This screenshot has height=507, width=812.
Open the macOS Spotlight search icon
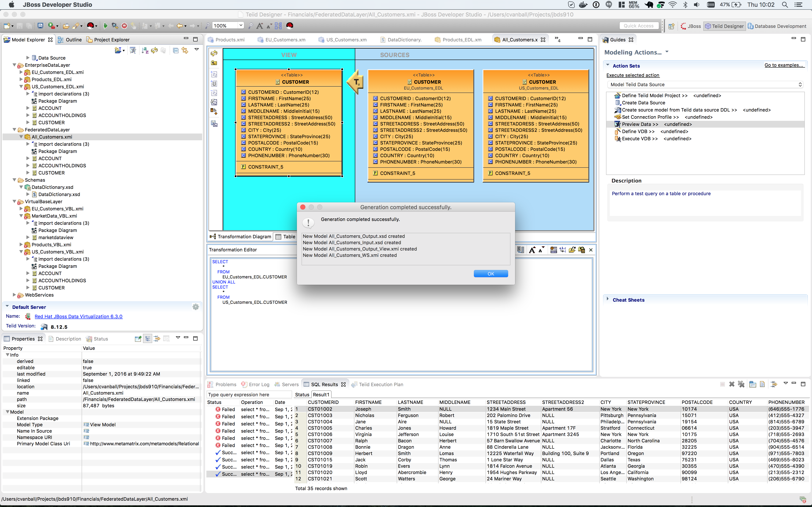click(x=785, y=5)
